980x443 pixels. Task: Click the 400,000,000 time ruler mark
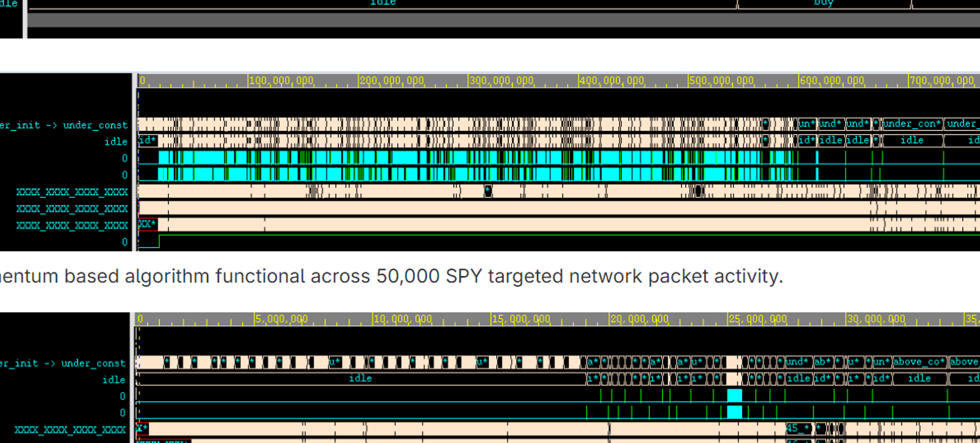pyautogui.click(x=612, y=81)
